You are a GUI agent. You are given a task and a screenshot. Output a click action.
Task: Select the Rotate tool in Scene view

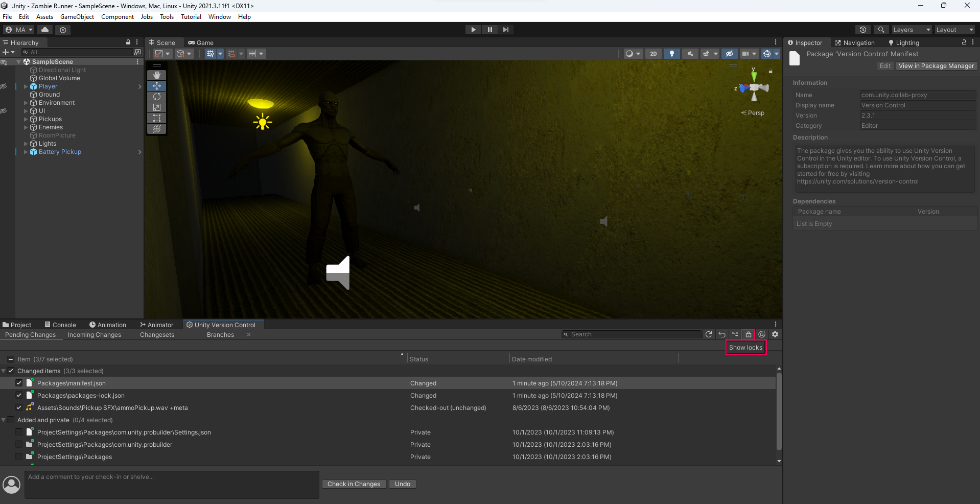pos(157,97)
